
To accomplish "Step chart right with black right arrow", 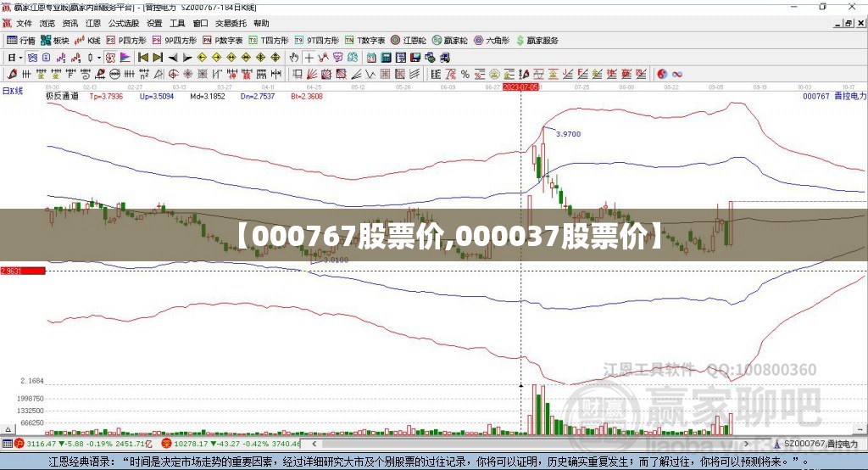I will pyautogui.click(x=187, y=58).
